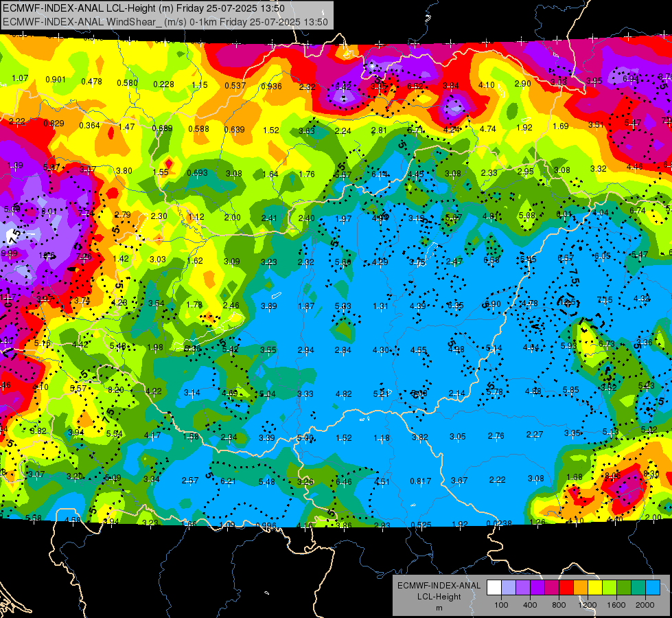Image resolution: width=672 pixels, height=618 pixels.
Task: Pick the yellow legend color swatch
Action: coord(595,588)
